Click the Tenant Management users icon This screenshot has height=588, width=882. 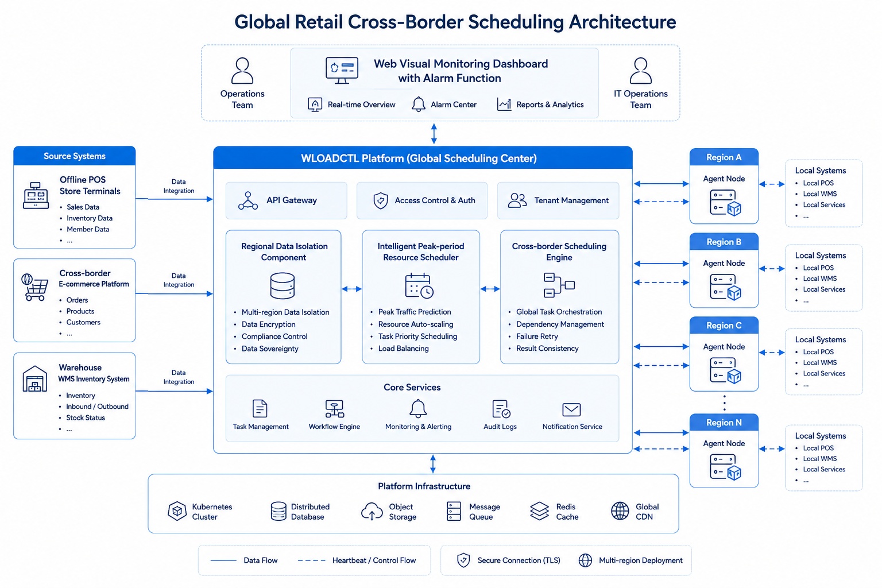tap(517, 200)
